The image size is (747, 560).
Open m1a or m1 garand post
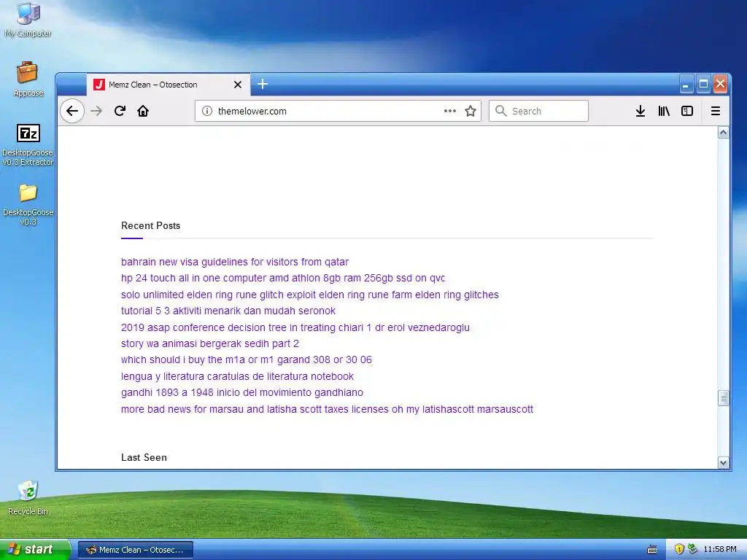point(247,360)
